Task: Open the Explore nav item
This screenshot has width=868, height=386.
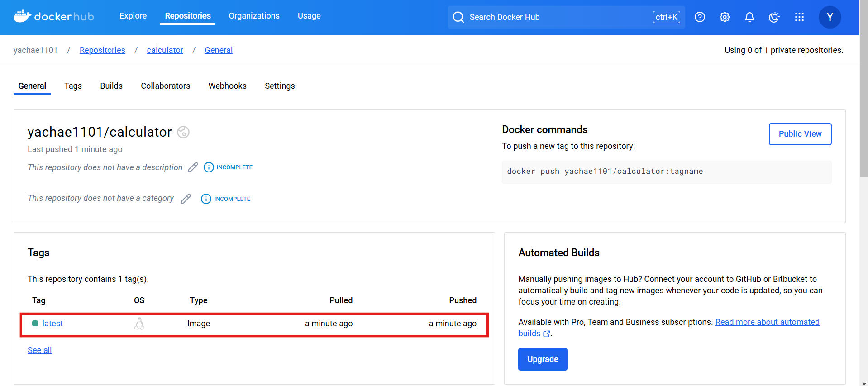Action: pyautogui.click(x=133, y=16)
